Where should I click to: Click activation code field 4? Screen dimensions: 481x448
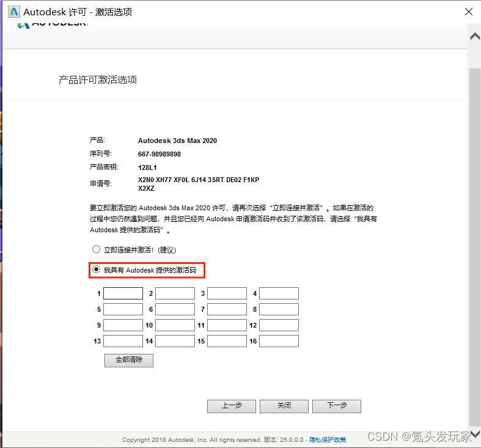[x=279, y=293]
